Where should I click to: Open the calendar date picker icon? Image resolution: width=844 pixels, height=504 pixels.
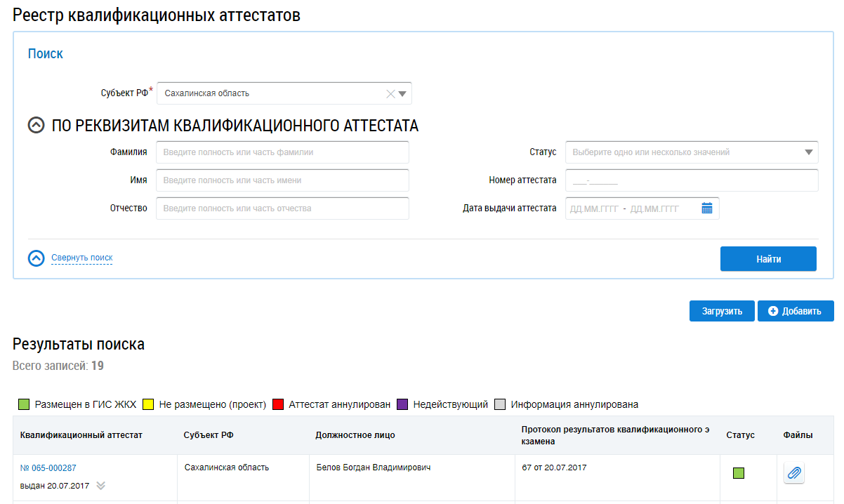(707, 208)
